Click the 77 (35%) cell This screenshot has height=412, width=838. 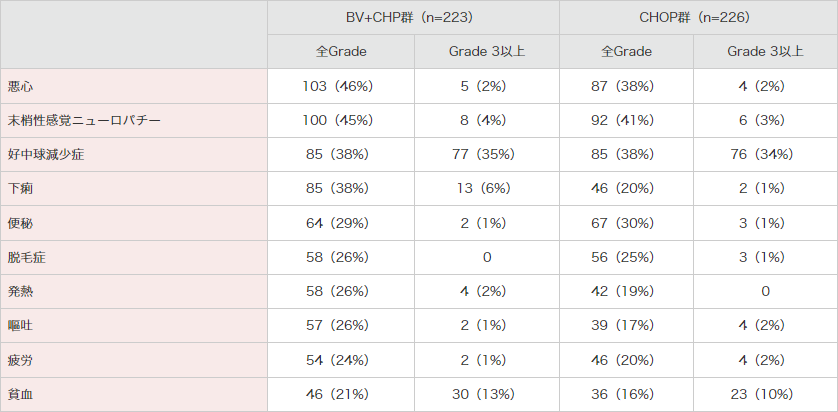point(485,155)
